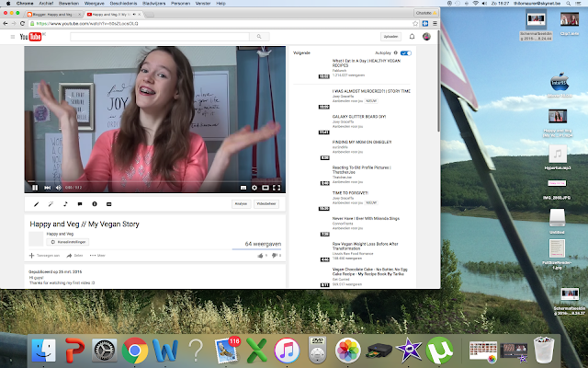Open the video player settings gear

[x=254, y=188]
